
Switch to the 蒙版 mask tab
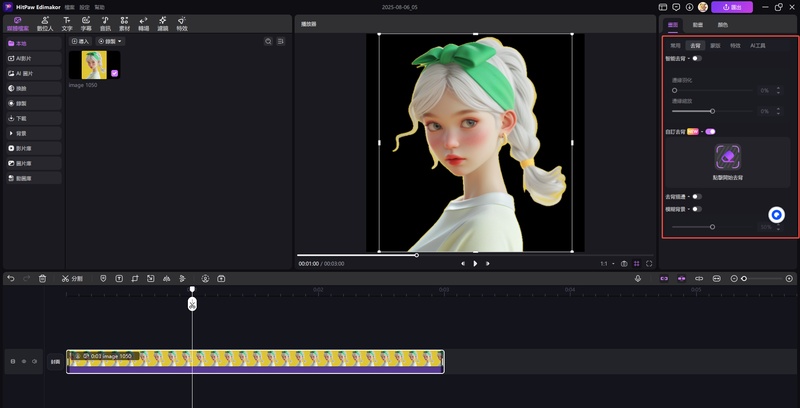click(x=715, y=45)
